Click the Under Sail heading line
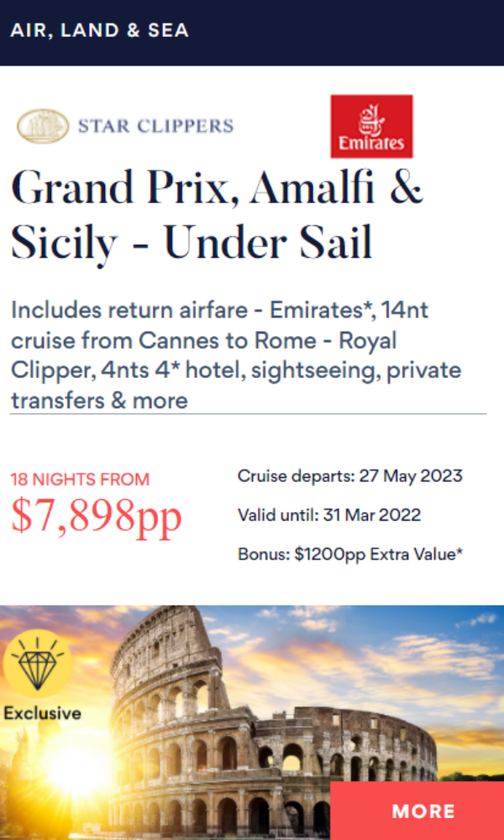Viewport: 504px width, 840px height. click(x=192, y=241)
